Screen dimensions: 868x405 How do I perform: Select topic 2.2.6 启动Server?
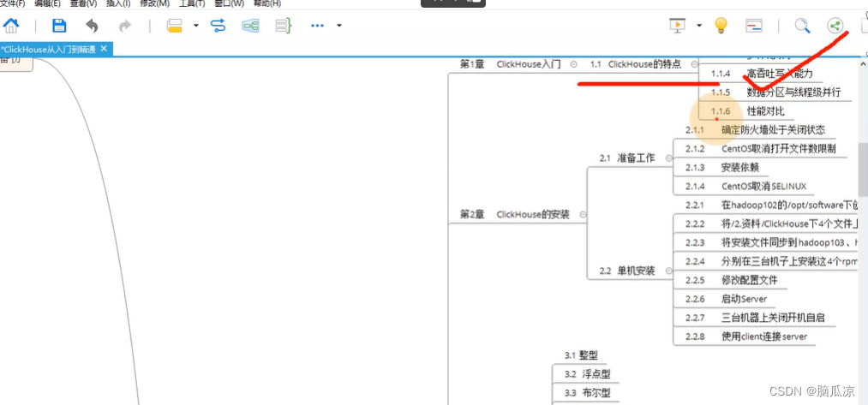[x=726, y=300]
